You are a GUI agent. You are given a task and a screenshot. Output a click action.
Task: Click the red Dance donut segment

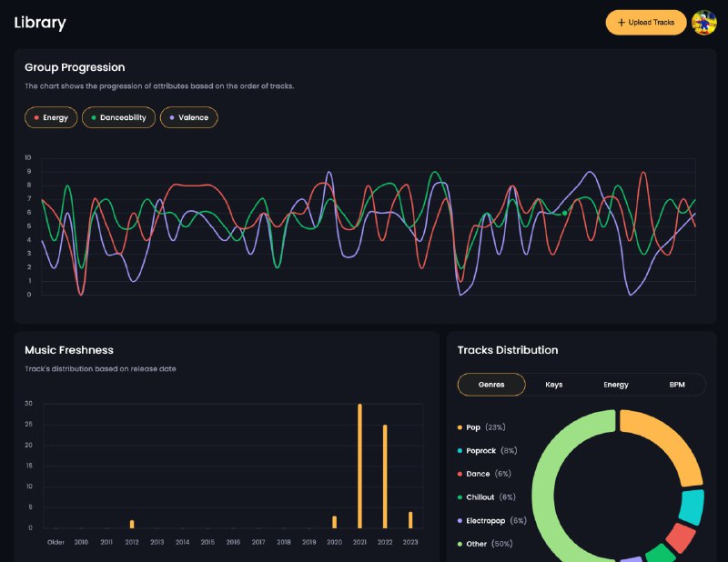click(x=680, y=537)
